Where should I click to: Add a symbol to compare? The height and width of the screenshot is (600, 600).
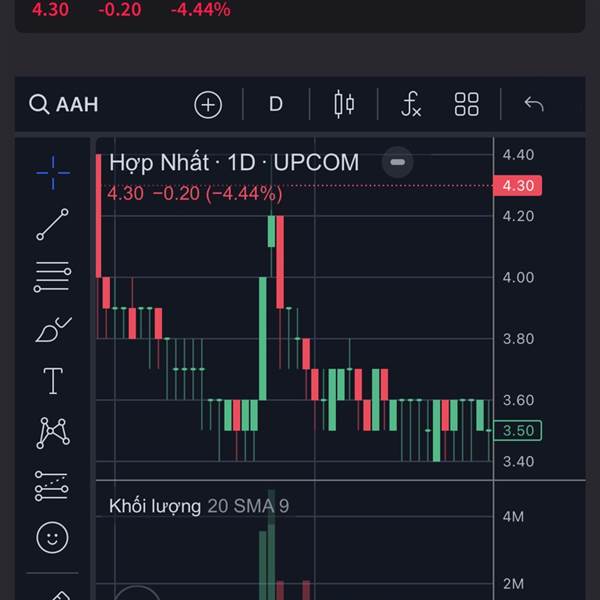click(x=208, y=104)
